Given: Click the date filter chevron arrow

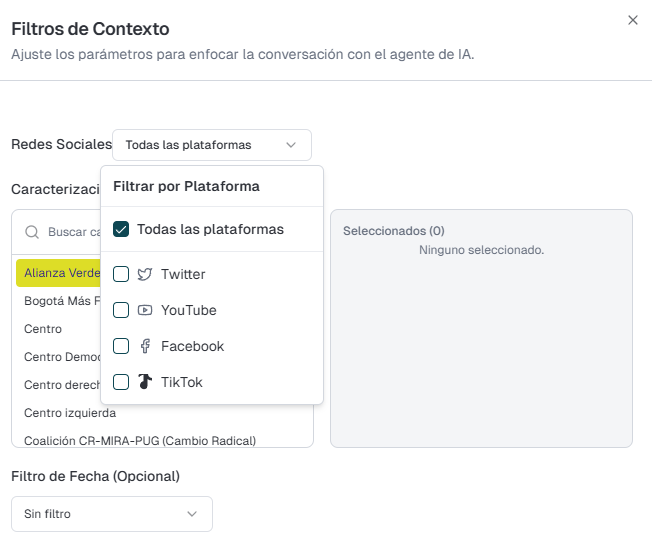Looking at the screenshot, I should (192, 514).
